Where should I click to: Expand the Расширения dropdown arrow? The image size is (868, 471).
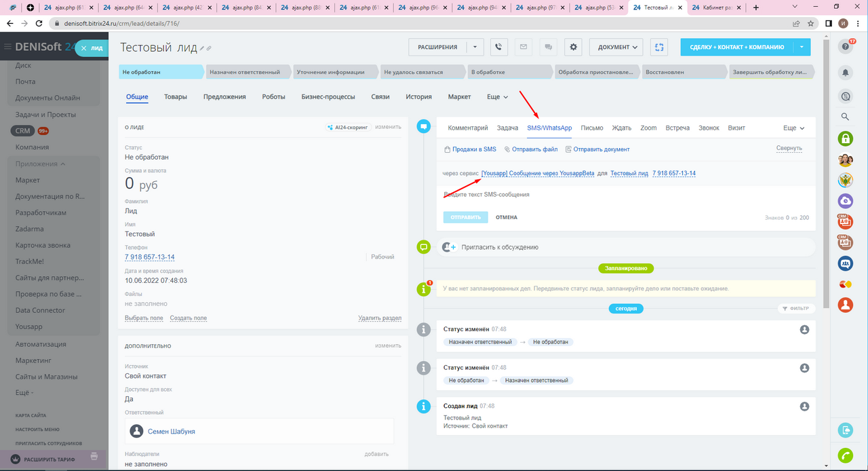point(475,48)
